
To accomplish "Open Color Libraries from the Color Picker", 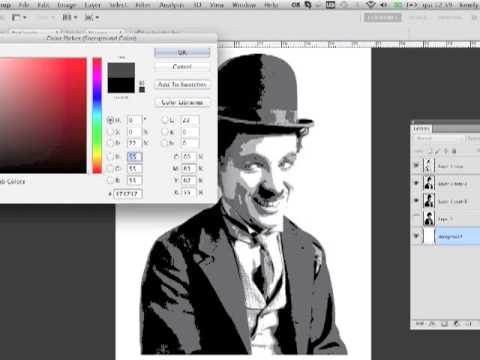I will [x=182, y=102].
